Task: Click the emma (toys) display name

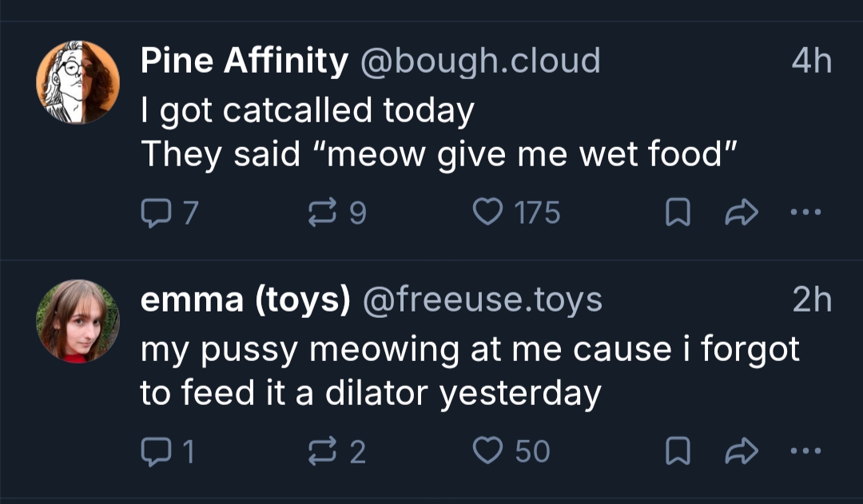Action: point(245,300)
